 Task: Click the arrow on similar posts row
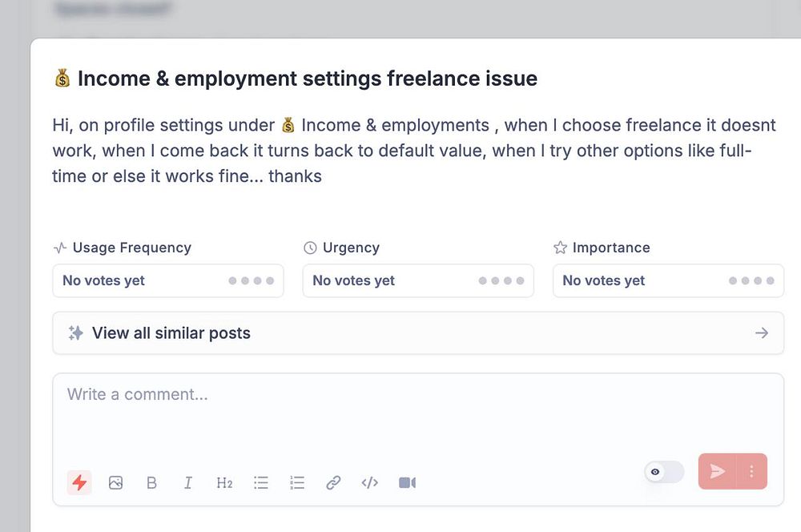pos(761,333)
